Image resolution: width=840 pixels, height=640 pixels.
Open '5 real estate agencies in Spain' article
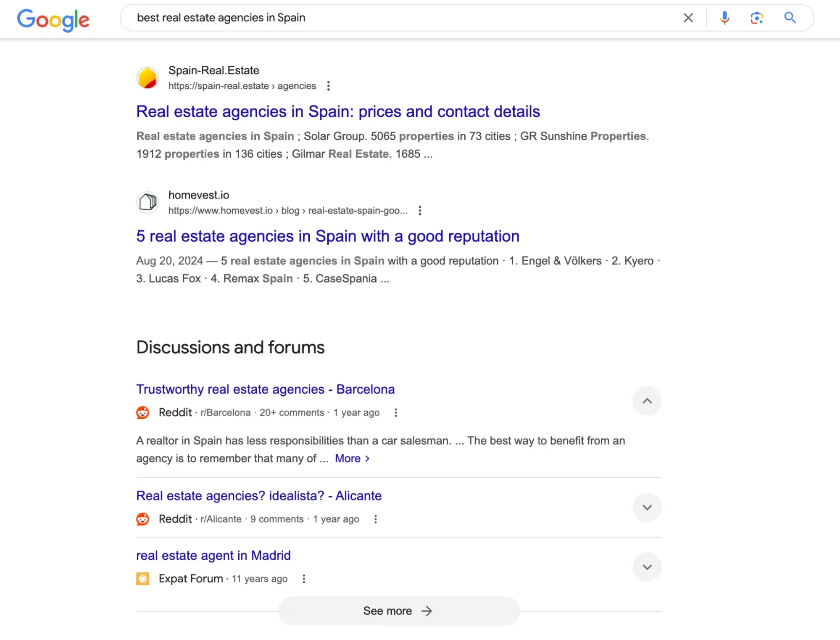tap(327, 236)
